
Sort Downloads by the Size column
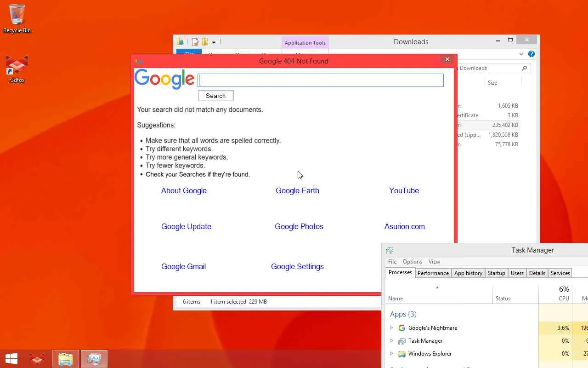(492, 83)
